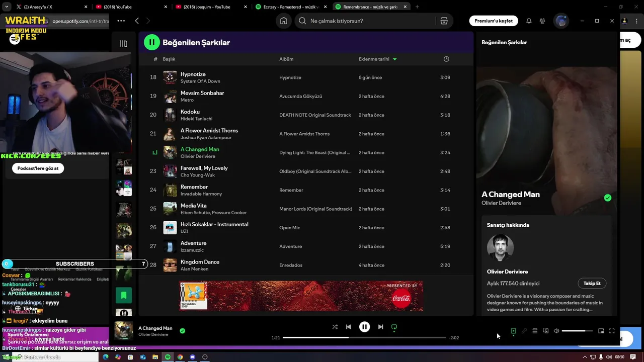Click the Adventure track cover thumbnail

pyautogui.click(x=170, y=246)
